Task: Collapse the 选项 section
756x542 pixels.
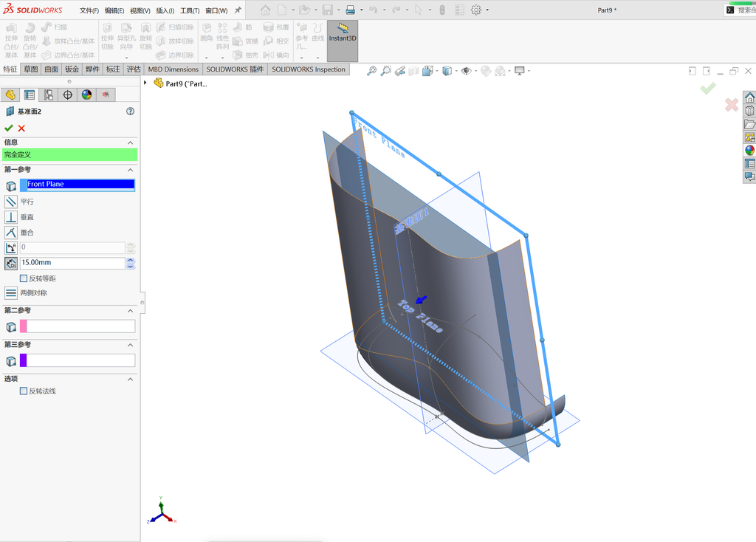Action: click(130, 379)
